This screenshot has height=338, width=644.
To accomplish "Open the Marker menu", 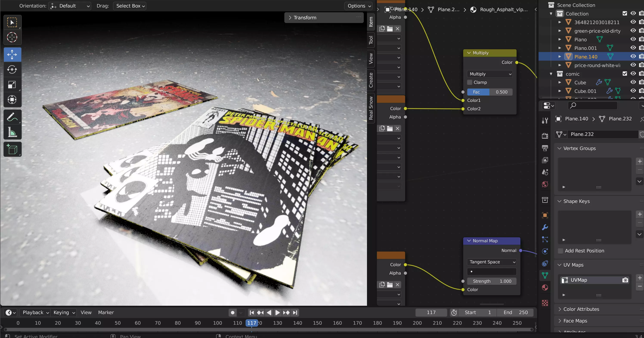I will pyautogui.click(x=106, y=312).
